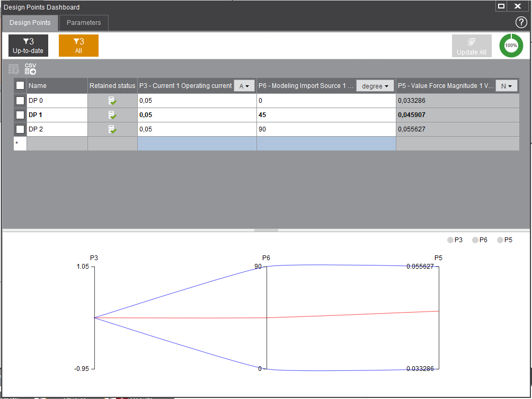Viewport: 532px width, 399px height.
Task: Select the DP 1 name cell
Action: click(x=57, y=115)
